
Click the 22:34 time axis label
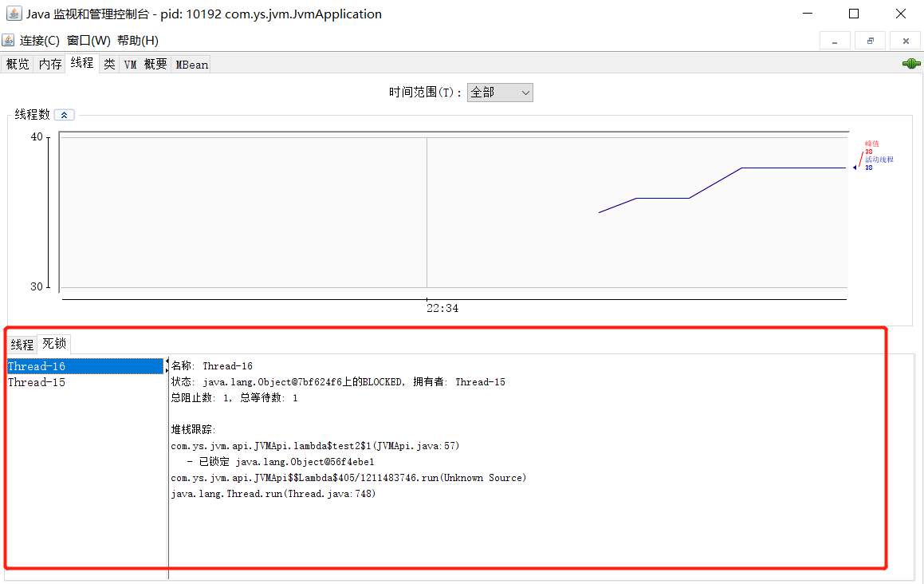[442, 308]
